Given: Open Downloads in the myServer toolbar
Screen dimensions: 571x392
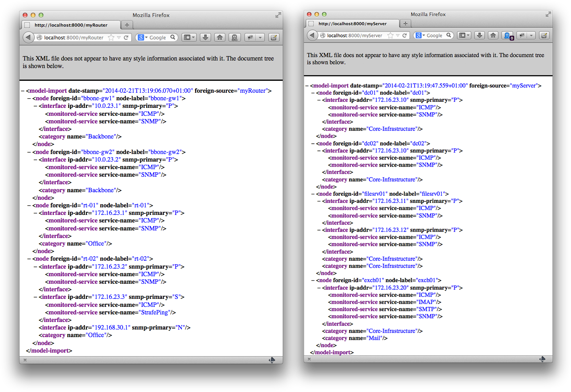Looking at the screenshot, I should tap(479, 35).
